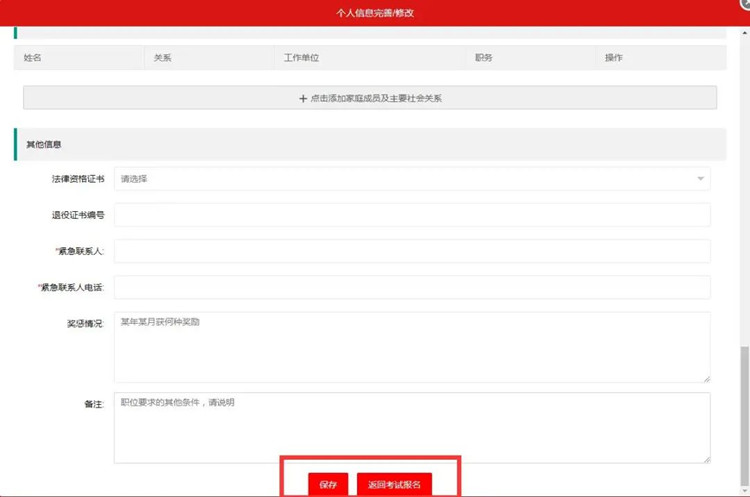Focus the 退役证书编号 input field
Image resolution: width=750 pixels, height=497 pixels.
(411, 215)
